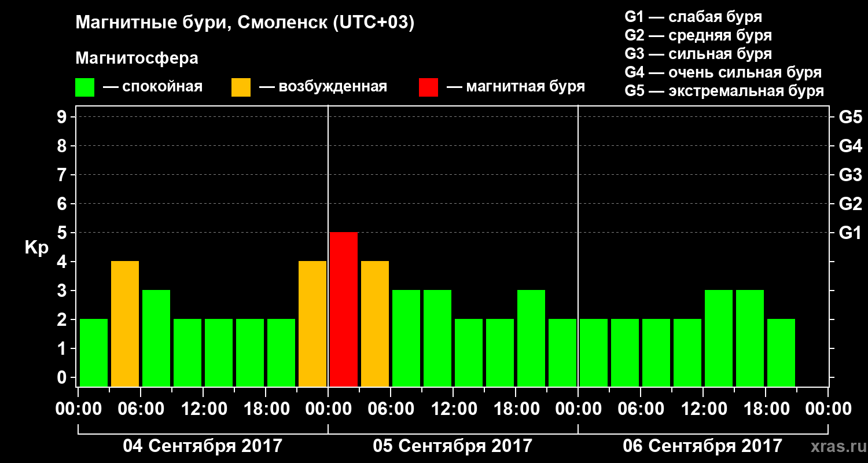Click the right-axis 'G4' label

coord(851,146)
